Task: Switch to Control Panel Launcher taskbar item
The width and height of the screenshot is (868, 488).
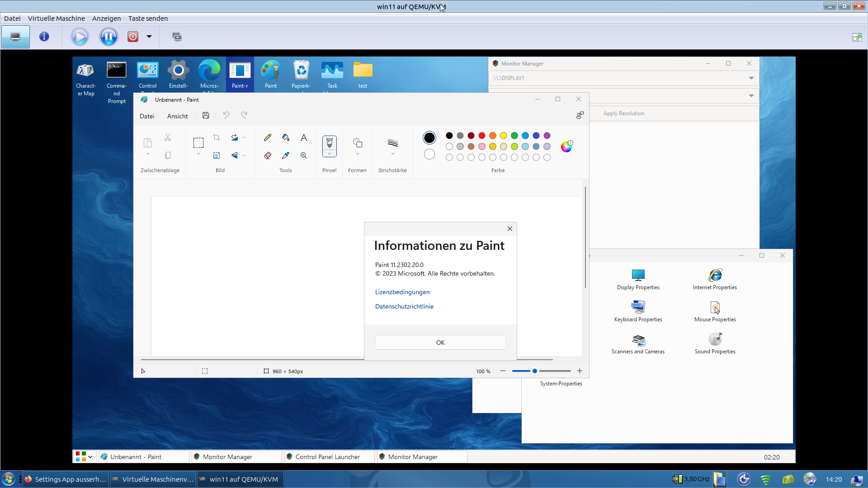Action: tap(328, 457)
